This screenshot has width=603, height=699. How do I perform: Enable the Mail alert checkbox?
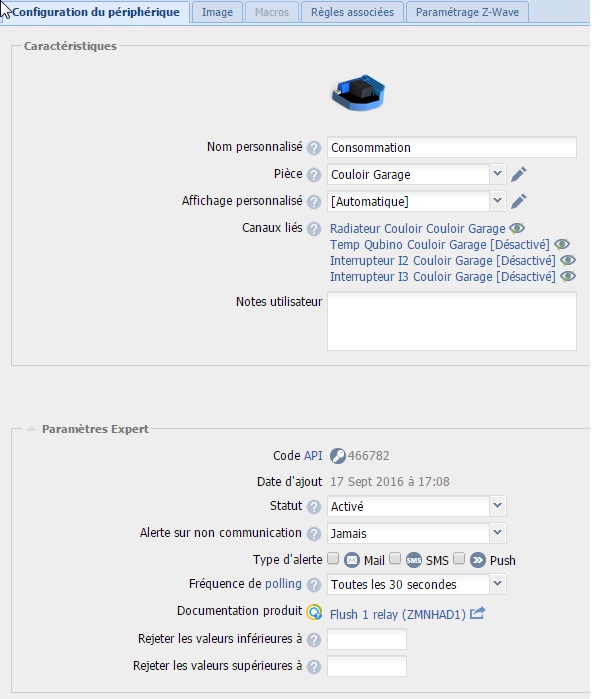(333, 559)
